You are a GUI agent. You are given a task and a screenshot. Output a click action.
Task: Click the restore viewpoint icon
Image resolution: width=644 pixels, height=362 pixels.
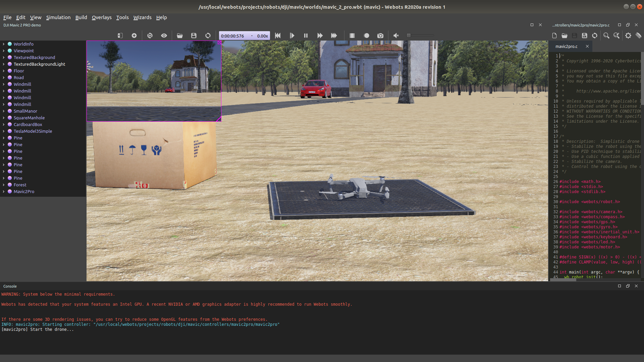pos(150,36)
